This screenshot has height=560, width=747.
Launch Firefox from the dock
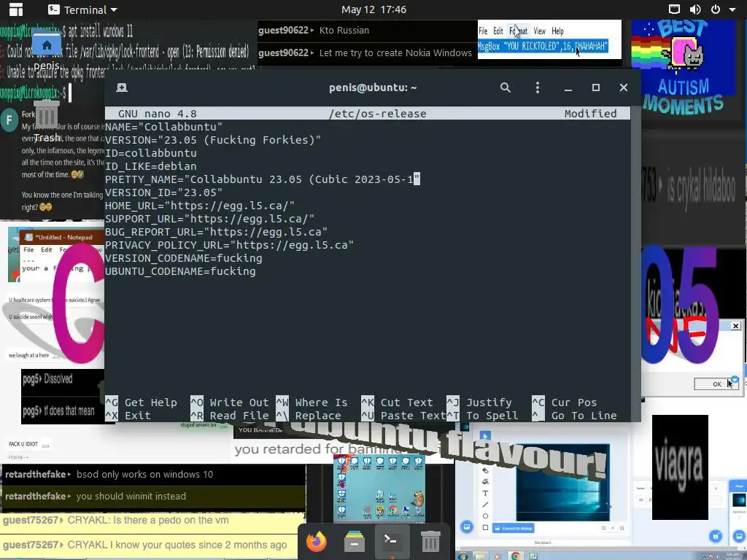pyautogui.click(x=317, y=542)
